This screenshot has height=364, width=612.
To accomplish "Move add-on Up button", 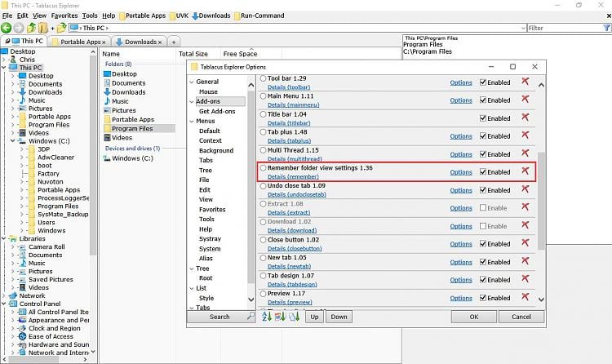I will [314, 317].
